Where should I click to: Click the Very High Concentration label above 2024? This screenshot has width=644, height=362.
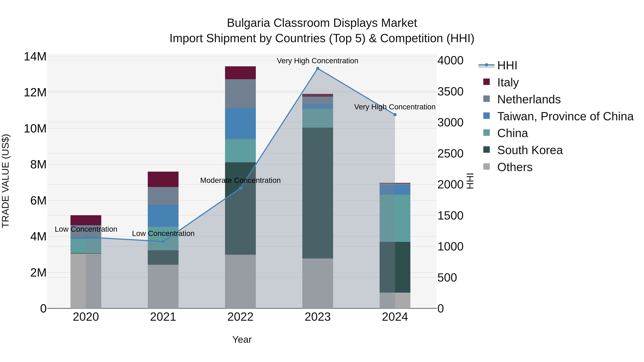[395, 107]
